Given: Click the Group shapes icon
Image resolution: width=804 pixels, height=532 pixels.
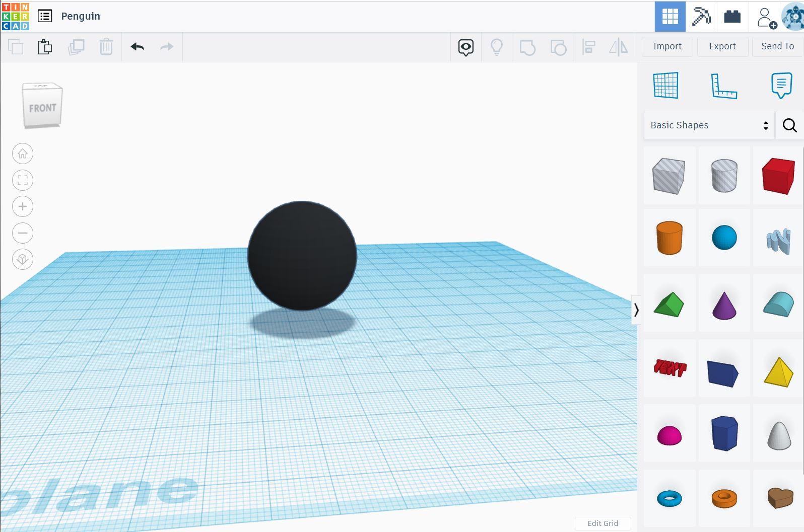Looking at the screenshot, I should 527,47.
